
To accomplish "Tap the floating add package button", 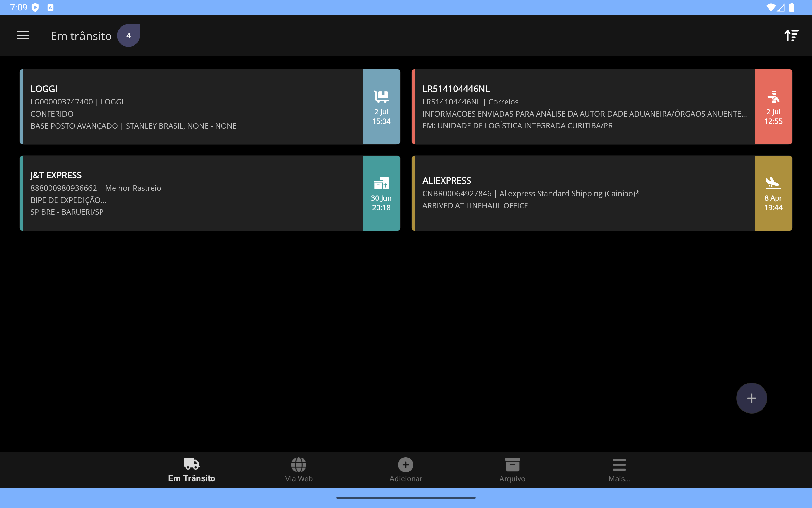I will 751,398.
